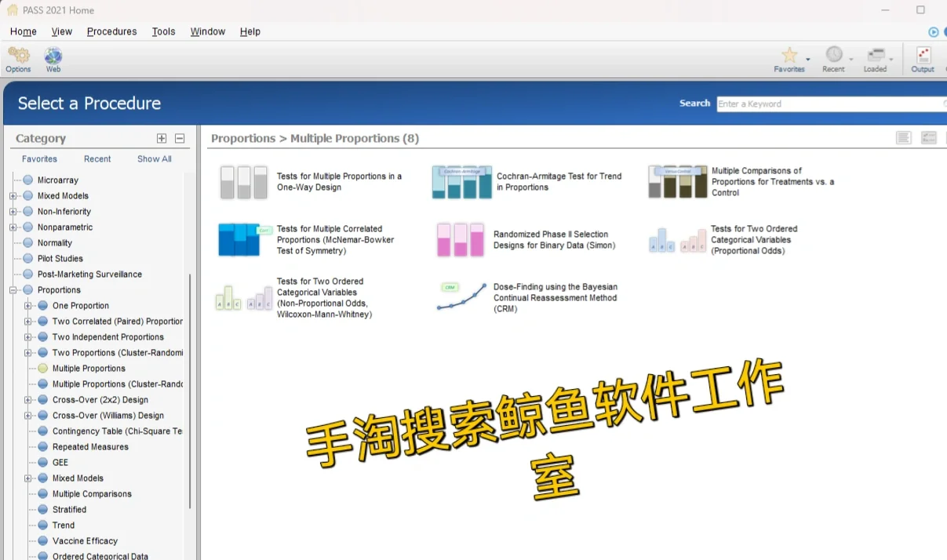Expand the Non-Inferiority category

[x=13, y=212]
